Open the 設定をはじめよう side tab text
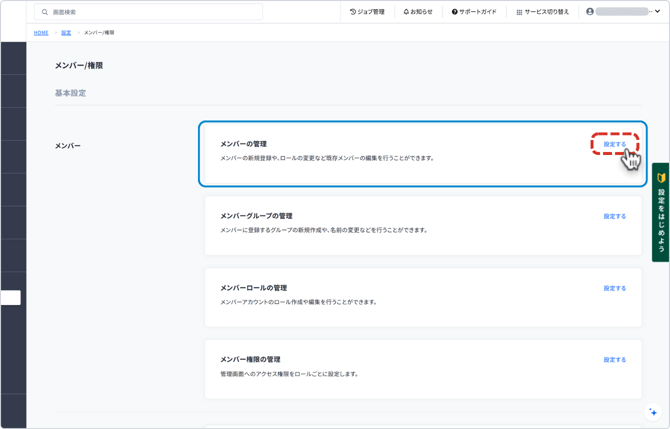Viewport: 670px width, 429px height. pos(661,221)
